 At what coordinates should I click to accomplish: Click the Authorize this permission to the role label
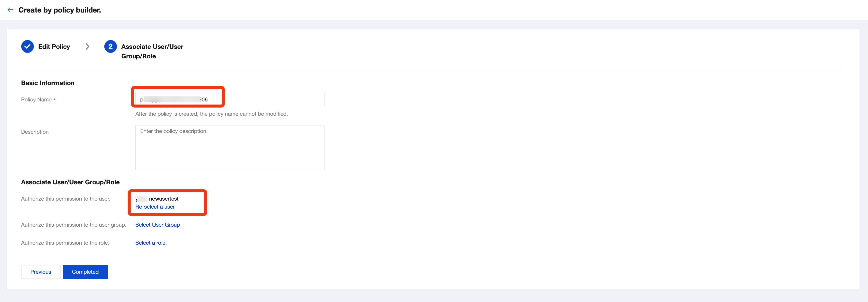click(65, 243)
